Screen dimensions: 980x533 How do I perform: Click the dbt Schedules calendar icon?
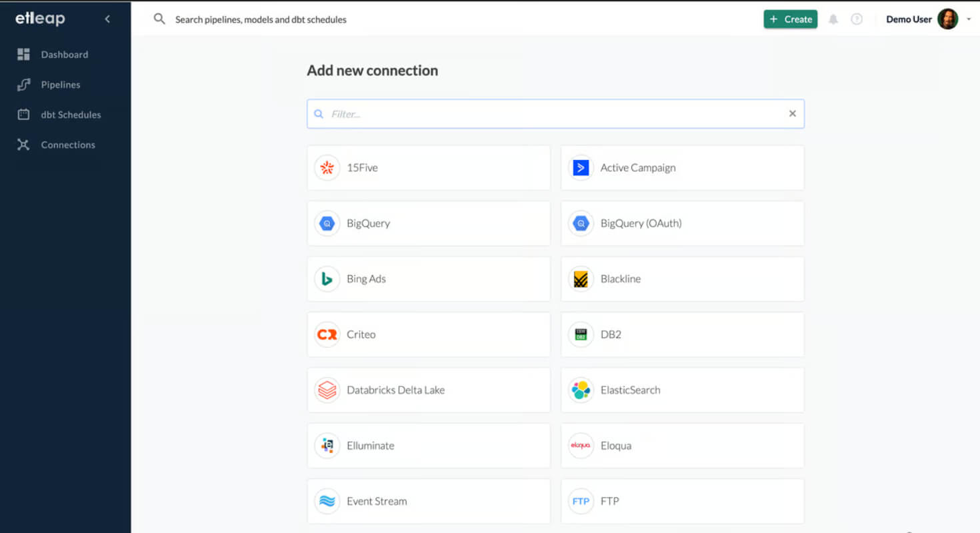[23, 115]
